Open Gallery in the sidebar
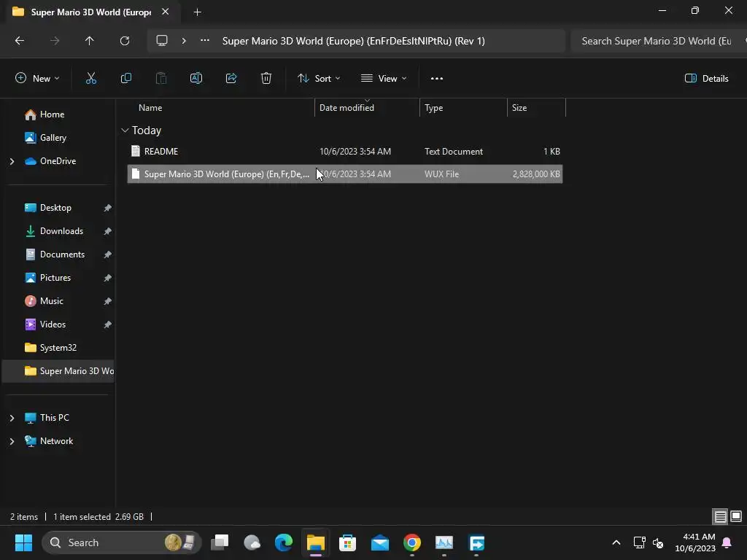This screenshot has width=747, height=560. tap(53, 138)
